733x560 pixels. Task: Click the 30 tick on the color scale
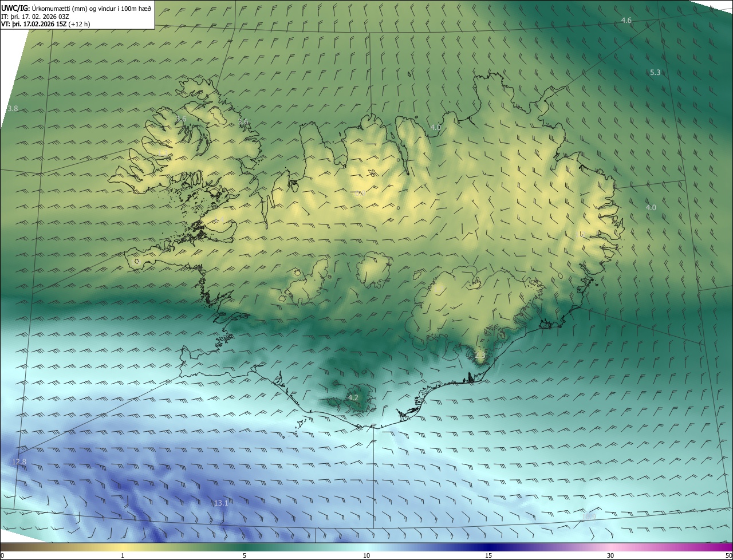pyautogui.click(x=610, y=555)
